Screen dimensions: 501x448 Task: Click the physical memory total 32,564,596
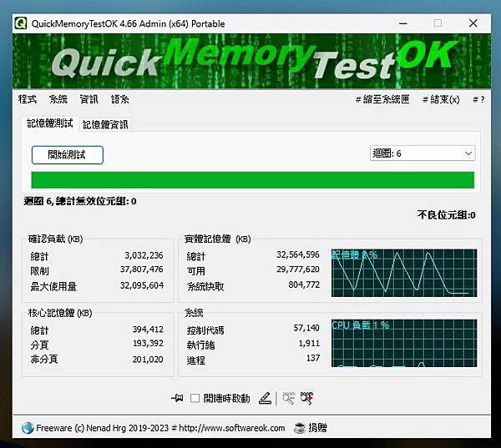pos(298,254)
